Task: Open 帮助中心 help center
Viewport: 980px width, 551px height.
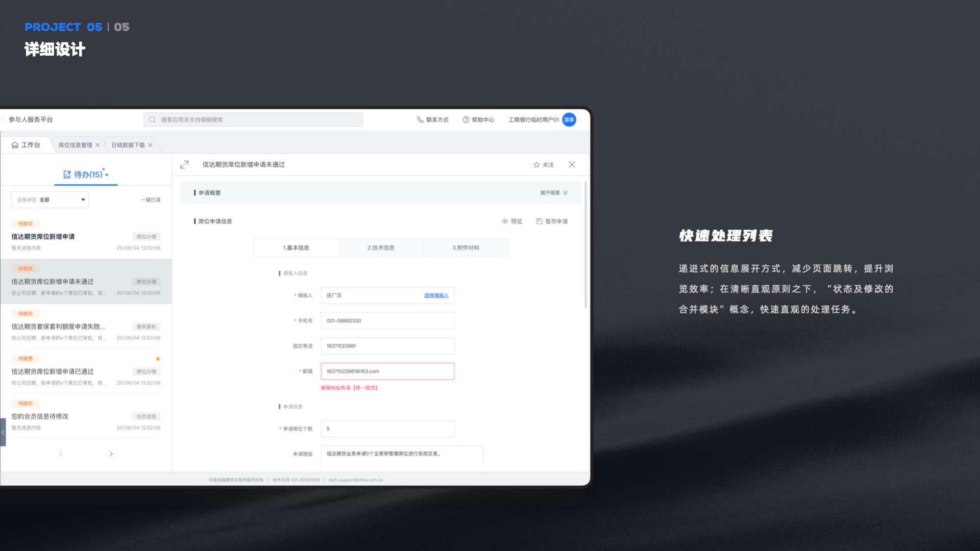Action: pyautogui.click(x=478, y=120)
